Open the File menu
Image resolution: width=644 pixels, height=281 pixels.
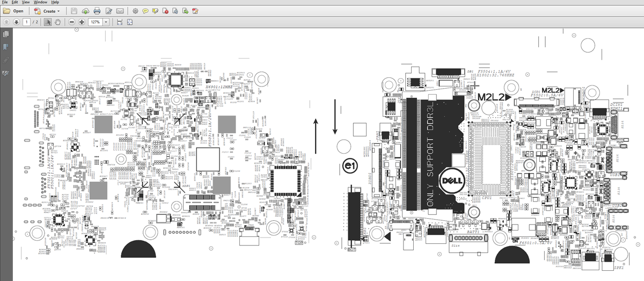[5, 2]
